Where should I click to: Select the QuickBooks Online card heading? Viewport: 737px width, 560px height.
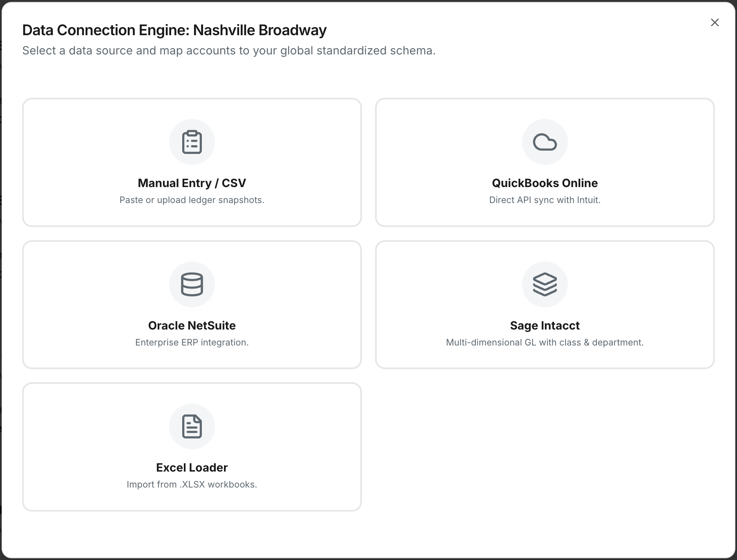(x=545, y=183)
